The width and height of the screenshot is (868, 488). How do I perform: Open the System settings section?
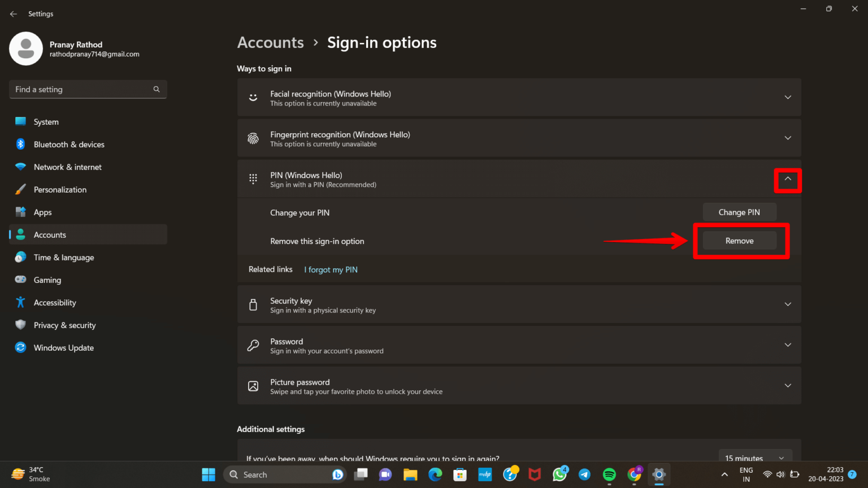pyautogui.click(x=45, y=121)
